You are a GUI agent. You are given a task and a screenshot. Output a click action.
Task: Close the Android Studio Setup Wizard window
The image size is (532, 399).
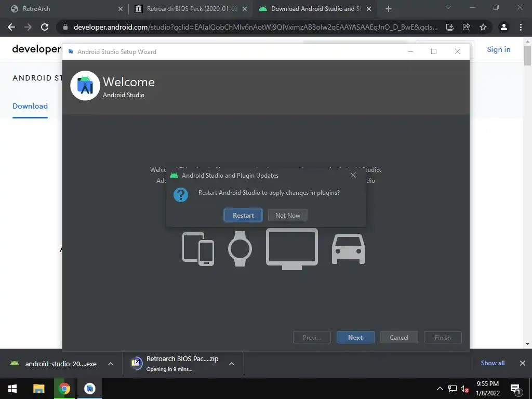457,51
